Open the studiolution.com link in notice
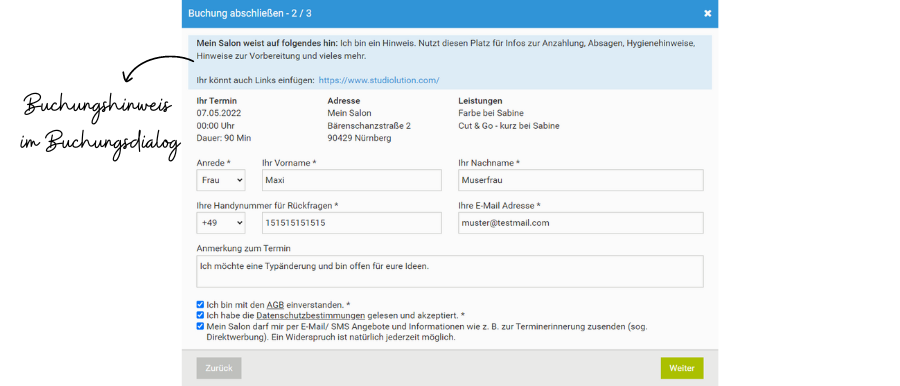 click(379, 80)
